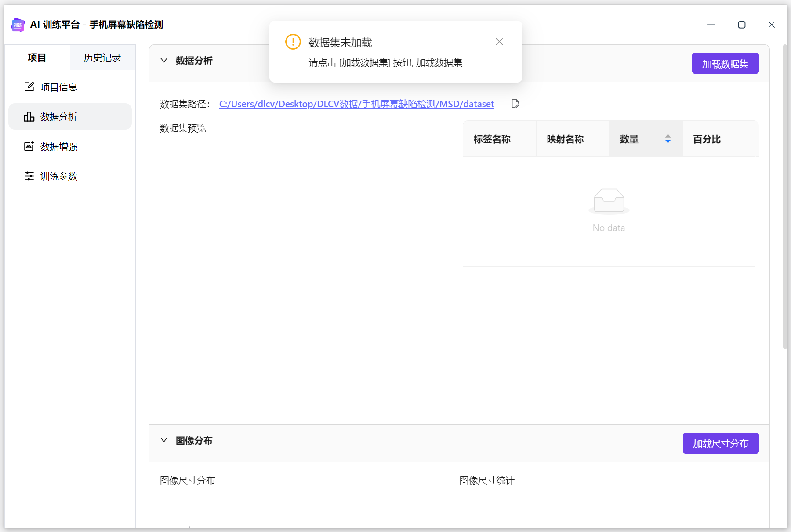Click the 图像尺寸统计 label

(x=487, y=480)
